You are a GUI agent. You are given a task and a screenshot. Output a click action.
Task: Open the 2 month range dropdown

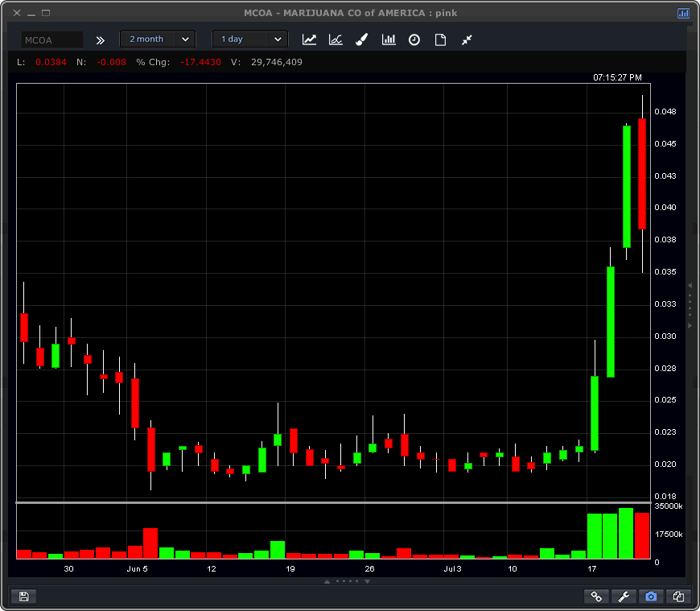point(158,39)
